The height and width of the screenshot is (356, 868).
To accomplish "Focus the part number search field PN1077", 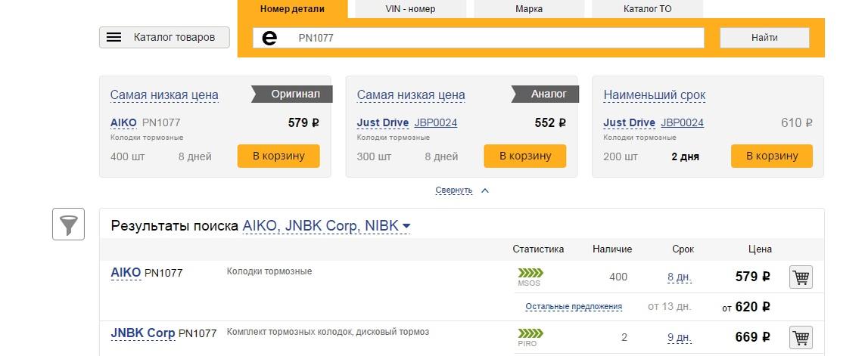I will pos(478,38).
